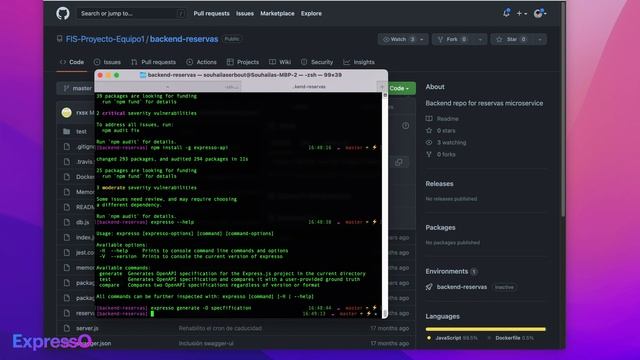Click the repository icon before FIS-Proyecto-Equipo1
Screen dimensions: 640x360
[60, 39]
